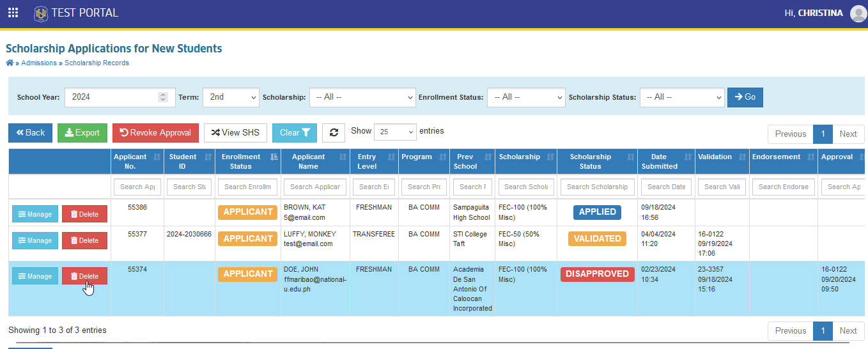Manage the BROWN, KAT application
The width and height of the screenshot is (868, 349).
pyautogui.click(x=35, y=214)
